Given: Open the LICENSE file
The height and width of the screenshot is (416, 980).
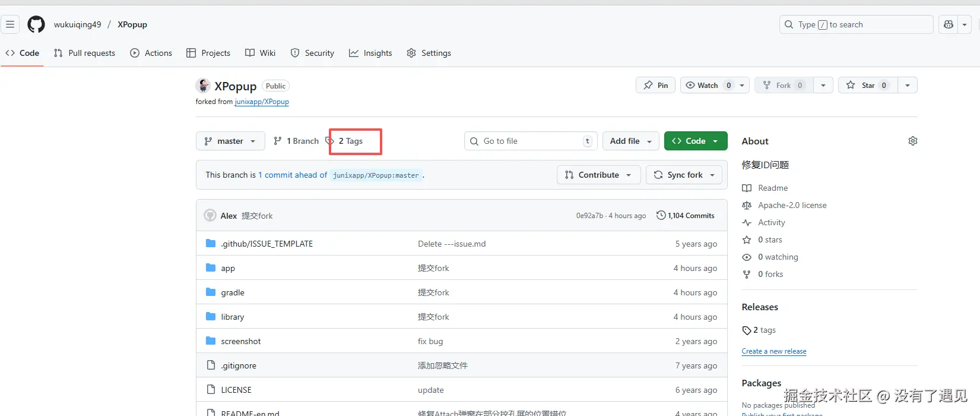Looking at the screenshot, I should [236, 390].
